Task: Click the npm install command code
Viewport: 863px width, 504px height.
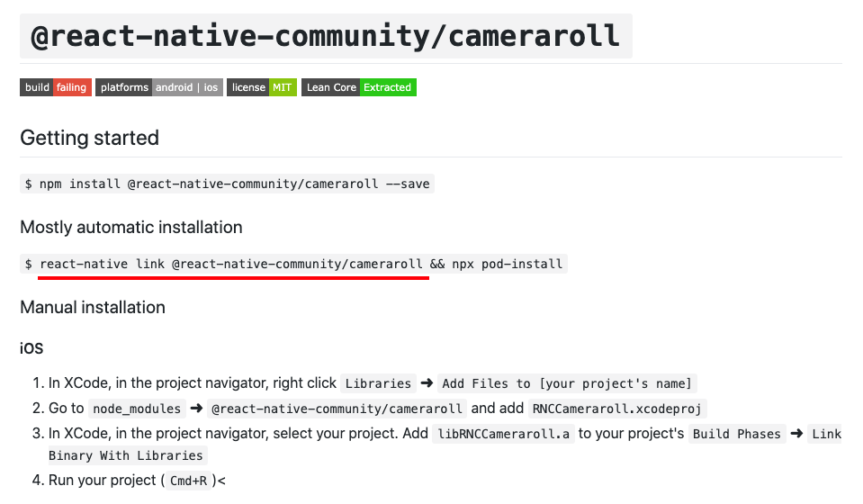Action: click(228, 184)
